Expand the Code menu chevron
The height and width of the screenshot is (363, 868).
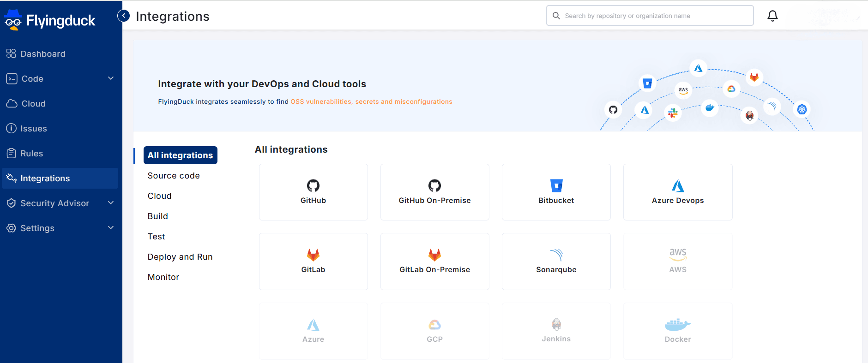click(x=111, y=78)
